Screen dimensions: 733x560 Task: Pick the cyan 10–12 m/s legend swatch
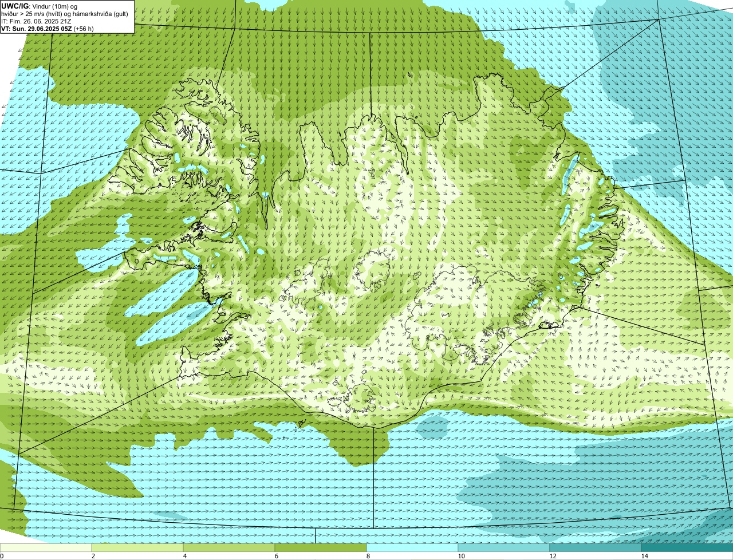click(504, 548)
